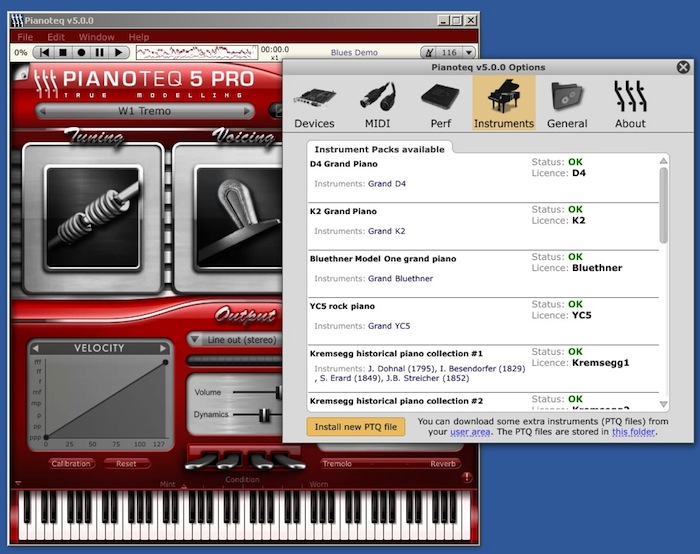Screen dimensions: 700x554
Task: Select the YC5 rock piano title
Action: (x=342, y=306)
